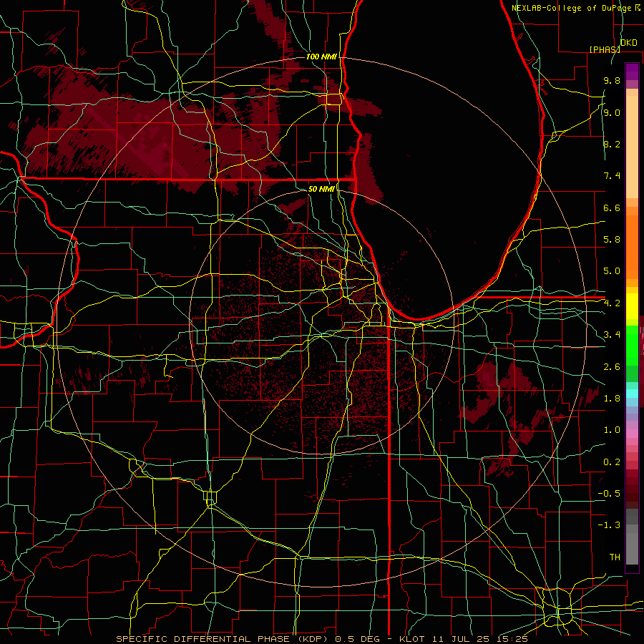This screenshot has width=644, height=644.
Task: Click the KLOT station identifier
Action: (x=411, y=639)
